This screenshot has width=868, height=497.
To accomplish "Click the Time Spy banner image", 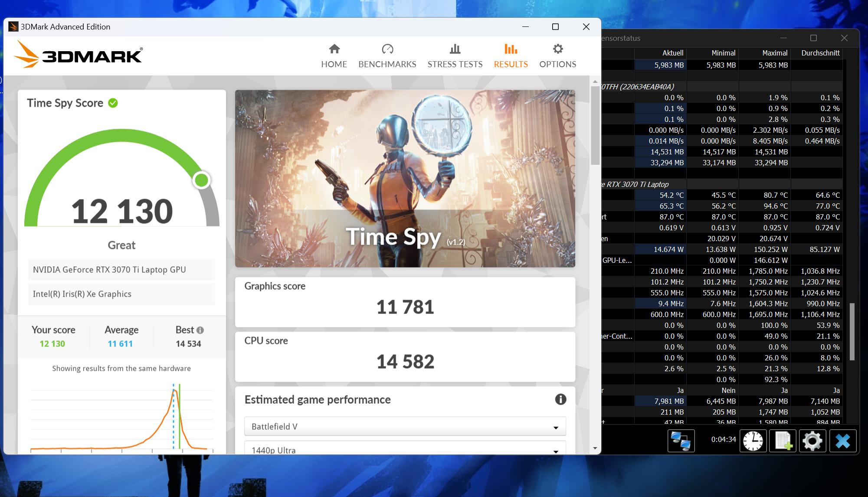I will click(x=405, y=178).
